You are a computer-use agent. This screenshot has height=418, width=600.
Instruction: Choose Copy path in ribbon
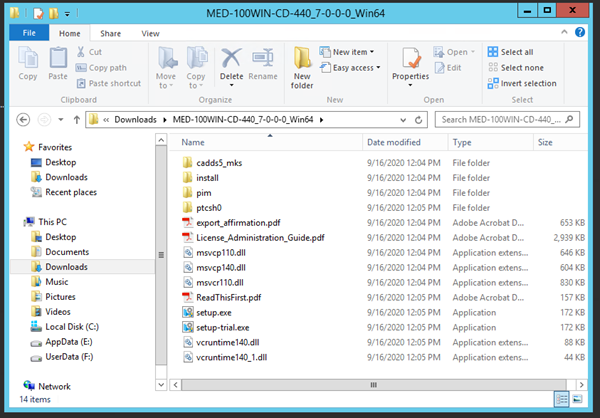[x=101, y=68]
